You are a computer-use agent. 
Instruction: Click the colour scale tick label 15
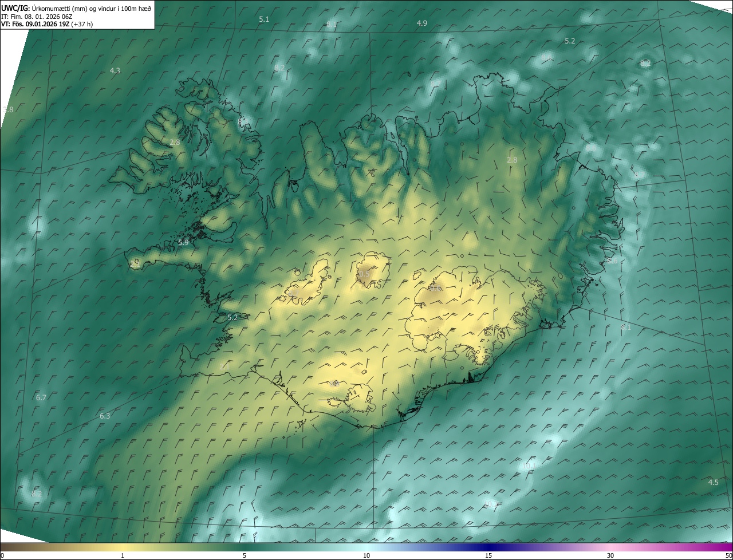click(x=488, y=555)
